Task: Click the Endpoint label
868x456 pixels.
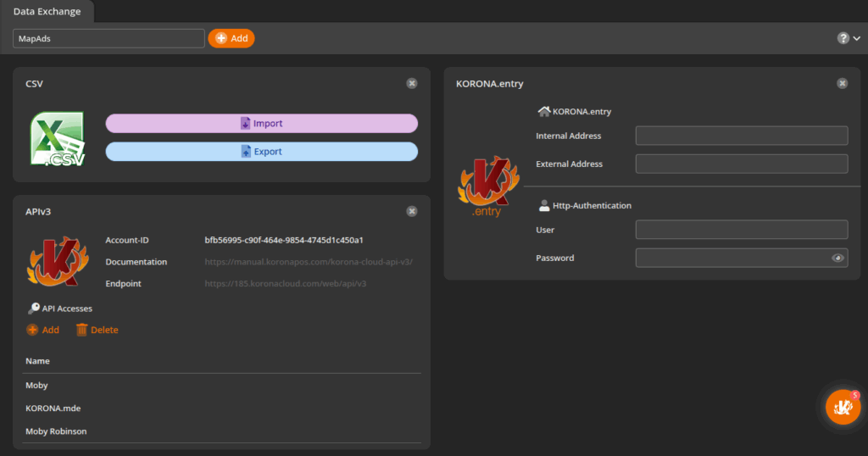Action: (x=124, y=283)
